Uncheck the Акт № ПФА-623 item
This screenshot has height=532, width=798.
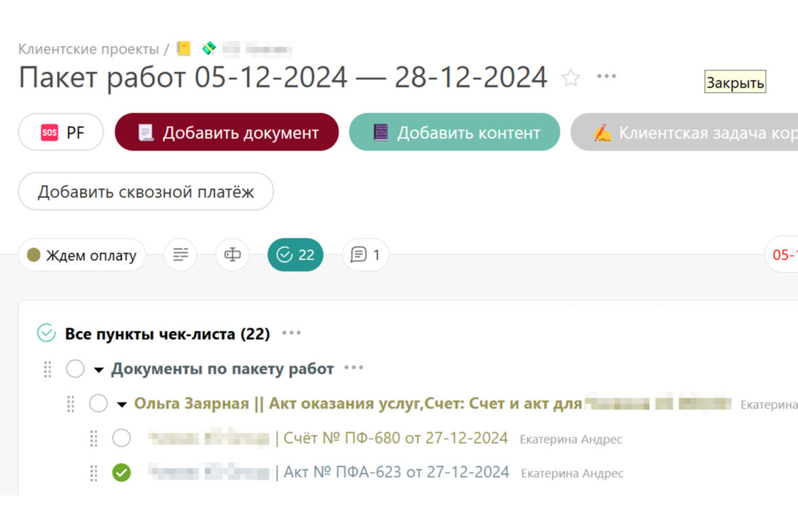coord(121,472)
